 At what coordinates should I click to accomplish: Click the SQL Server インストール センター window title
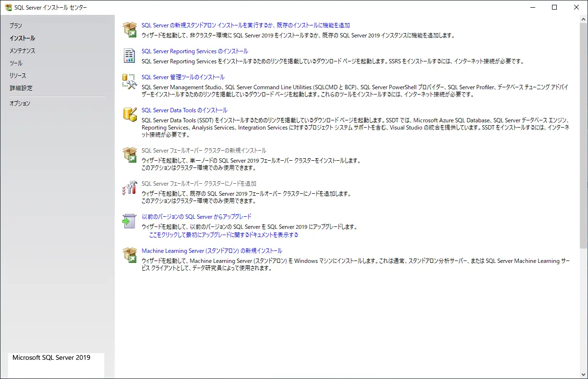pyautogui.click(x=51, y=7)
